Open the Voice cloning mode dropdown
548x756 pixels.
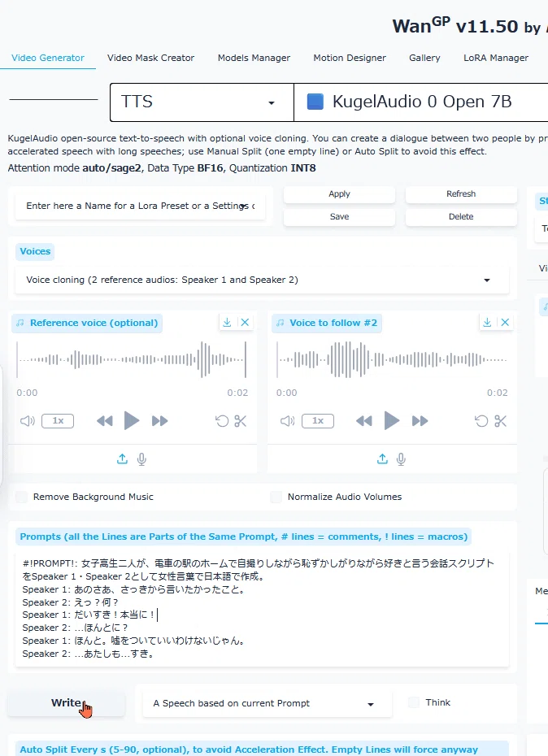click(262, 280)
